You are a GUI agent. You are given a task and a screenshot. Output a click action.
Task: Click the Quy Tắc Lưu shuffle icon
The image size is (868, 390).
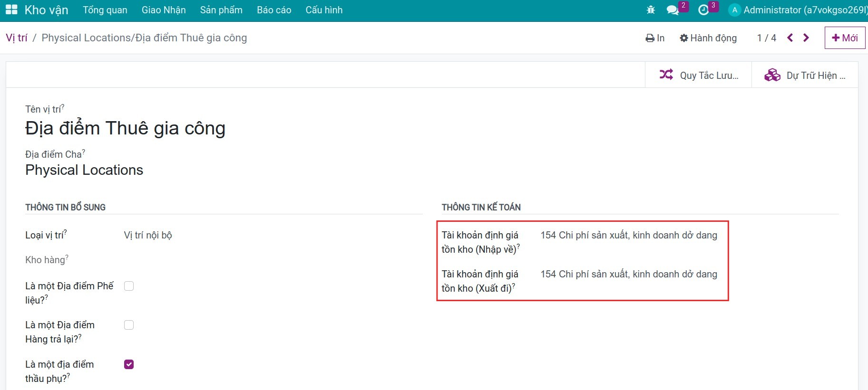click(x=666, y=75)
